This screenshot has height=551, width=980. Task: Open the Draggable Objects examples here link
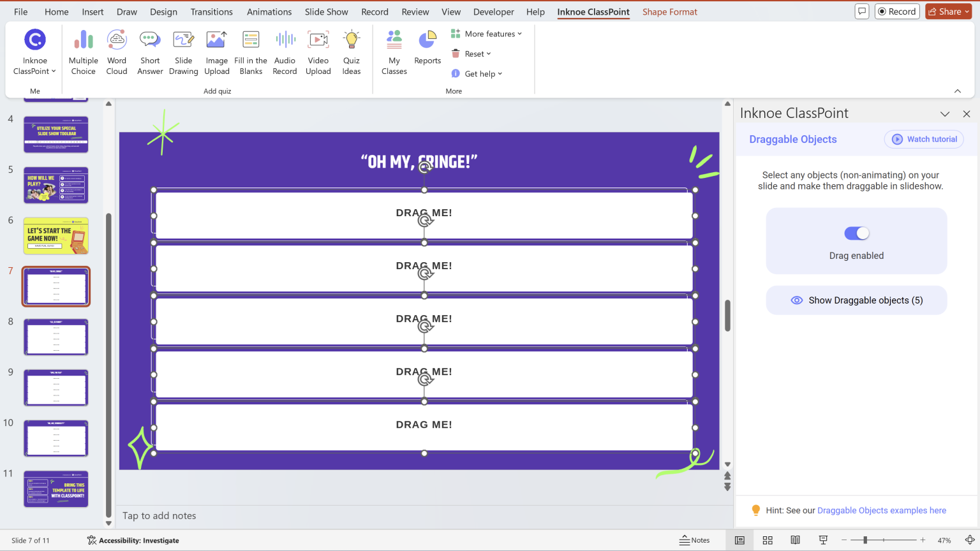[881, 510]
